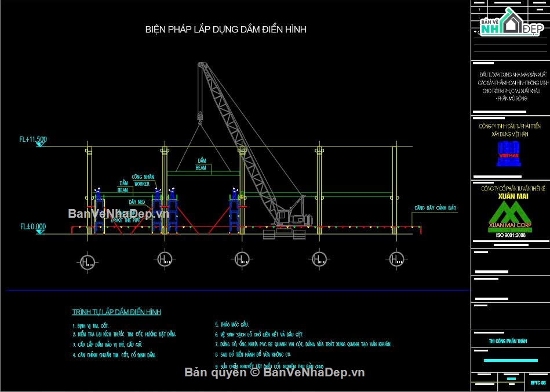Select step '5. THÁO MÓC CẨU.'
Image resolution: width=550 pixels, height=392 pixels.
click(232, 324)
